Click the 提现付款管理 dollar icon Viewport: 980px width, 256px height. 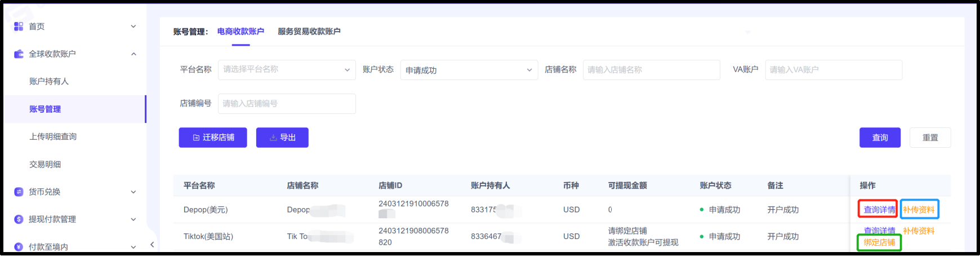pos(19,219)
